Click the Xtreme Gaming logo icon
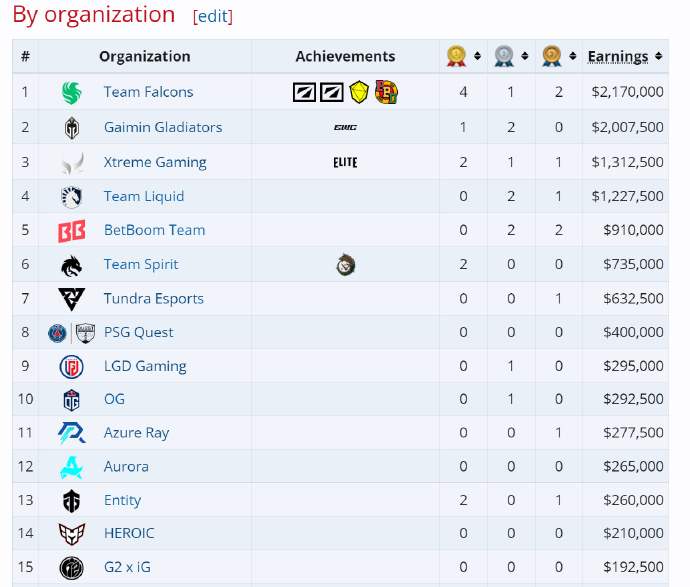The height and width of the screenshot is (587, 690). pos(72,162)
